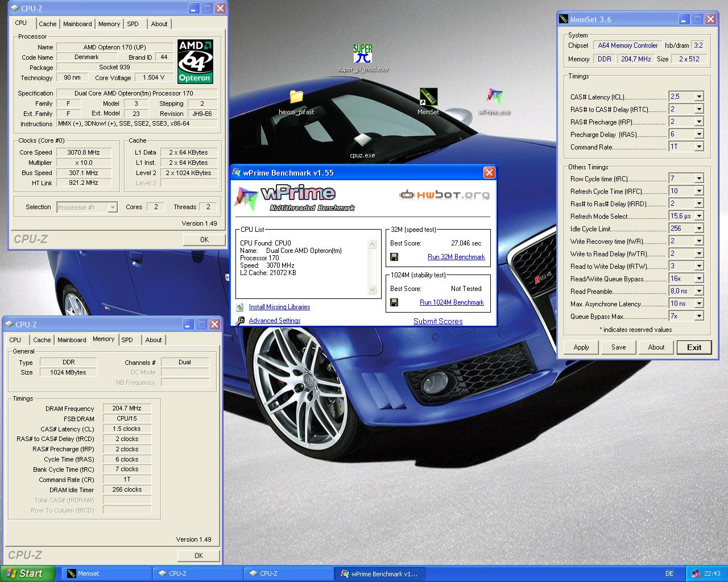Click the DRAM Frequency value 204.7 MHz
728x582 pixels.
click(127, 409)
